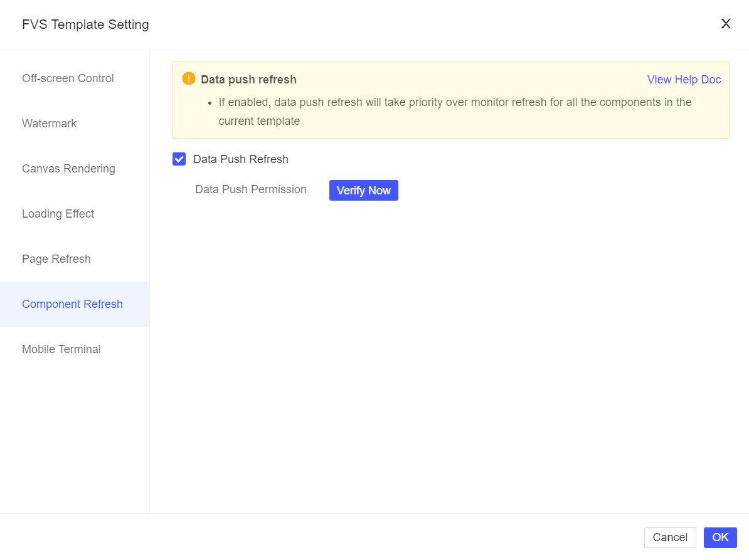
Task: Click the Data Push Refresh label text
Action: pos(241,159)
